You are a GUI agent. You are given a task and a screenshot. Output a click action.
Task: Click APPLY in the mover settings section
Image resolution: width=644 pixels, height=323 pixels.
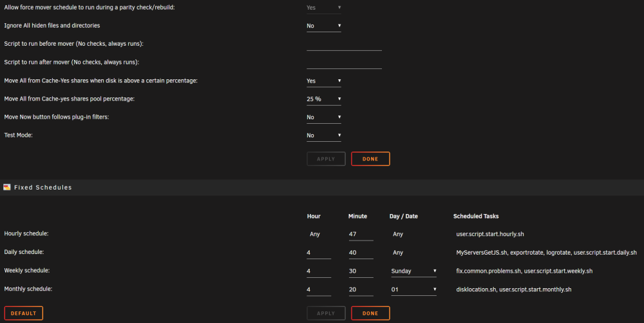326,159
